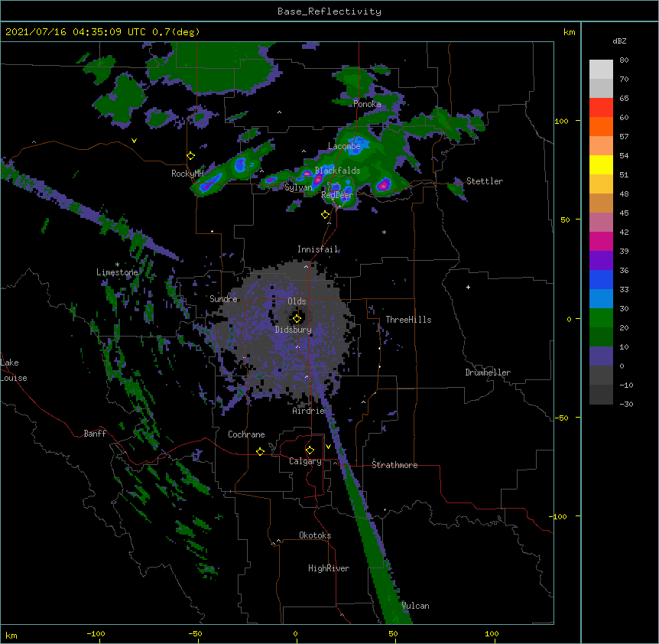Pick the red 60-65 dBZ legend swatch
The height and width of the screenshot is (644, 659).
click(601, 108)
